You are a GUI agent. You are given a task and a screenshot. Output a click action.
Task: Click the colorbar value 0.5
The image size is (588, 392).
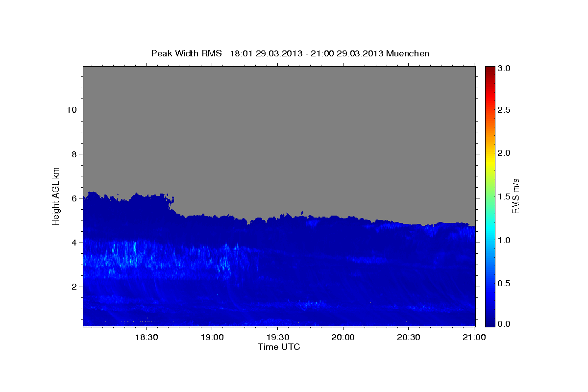(504, 283)
